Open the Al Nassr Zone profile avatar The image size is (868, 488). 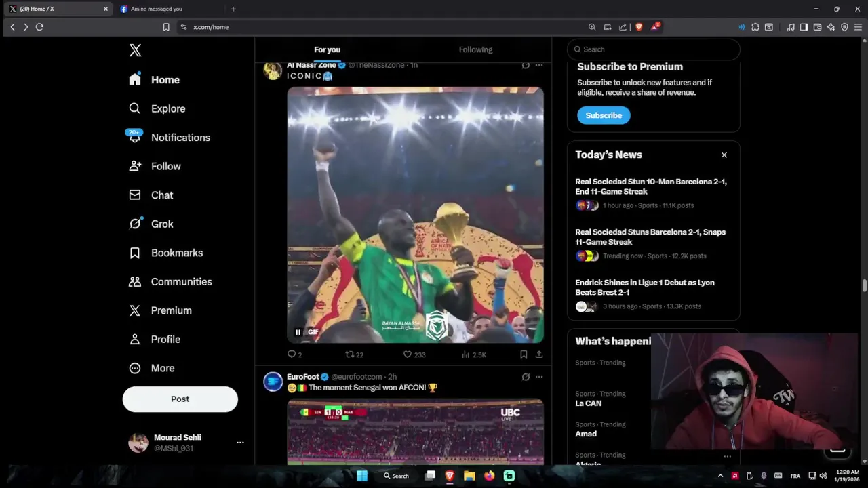[273, 70]
